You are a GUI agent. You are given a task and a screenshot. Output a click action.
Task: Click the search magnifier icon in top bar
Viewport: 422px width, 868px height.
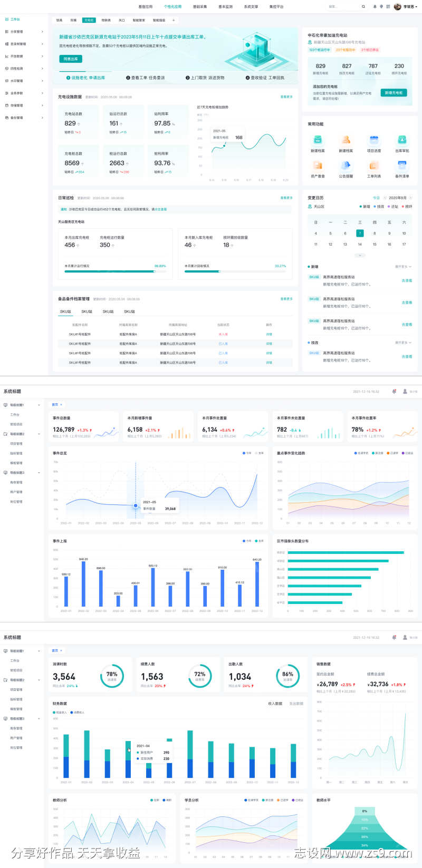pyautogui.click(x=363, y=7)
